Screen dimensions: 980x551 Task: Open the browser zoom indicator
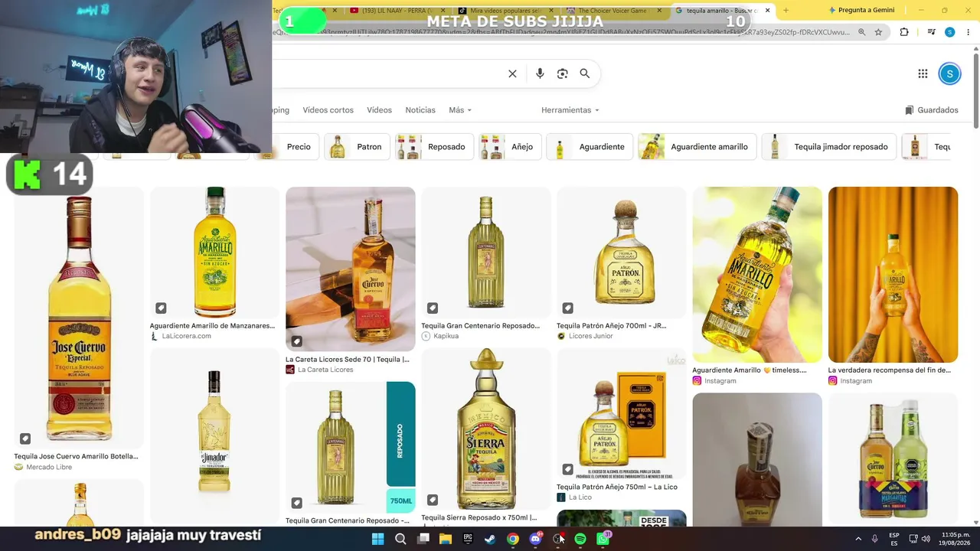click(x=862, y=32)
